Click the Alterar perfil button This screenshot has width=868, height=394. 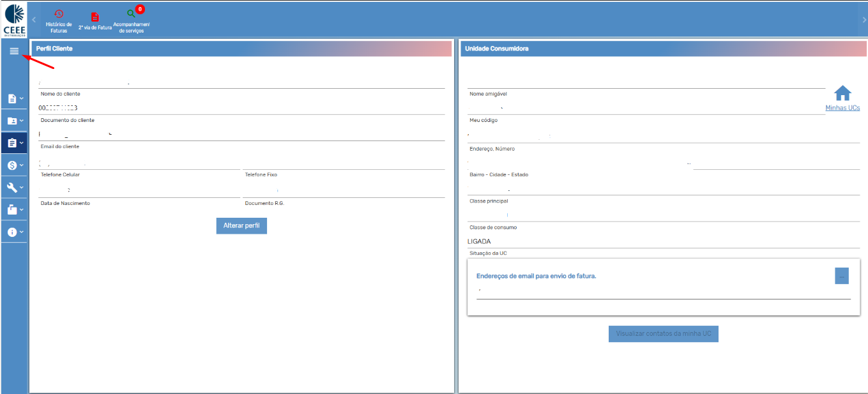pyautogui.click(x=241, y=225)
